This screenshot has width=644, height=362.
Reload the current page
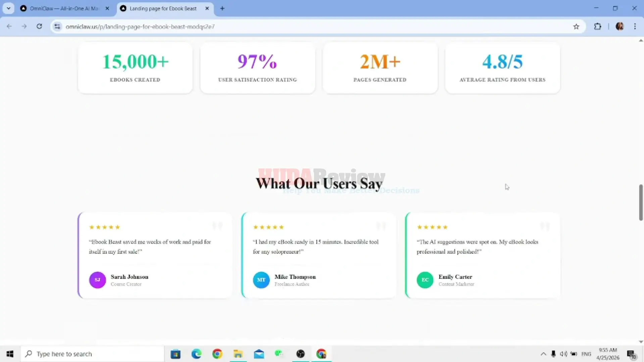point(39,27)
